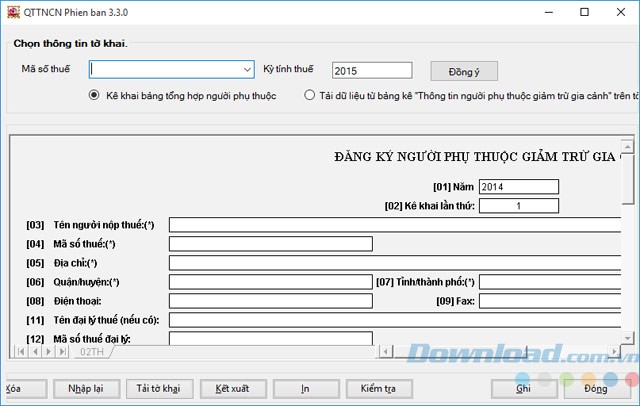This screenshot has width=640, height=406.
Task: Click the QTTNCN app icon in title bar
Action: (11, 11)
